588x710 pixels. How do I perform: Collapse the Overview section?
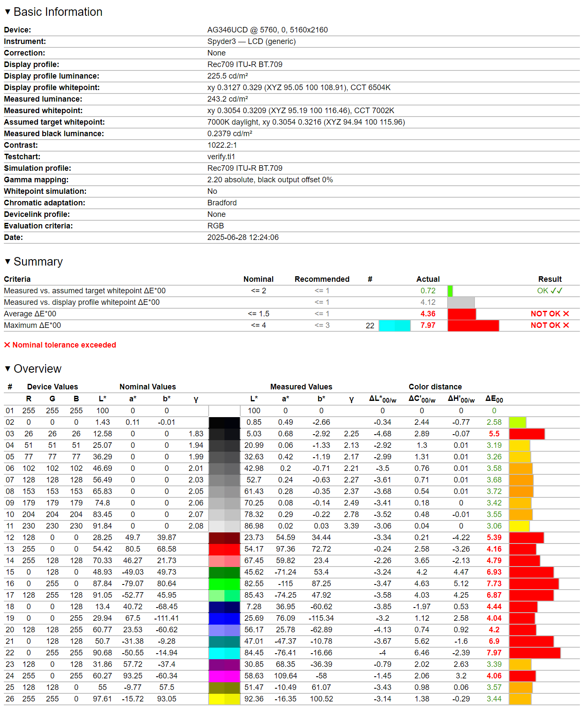pos(7,368)
